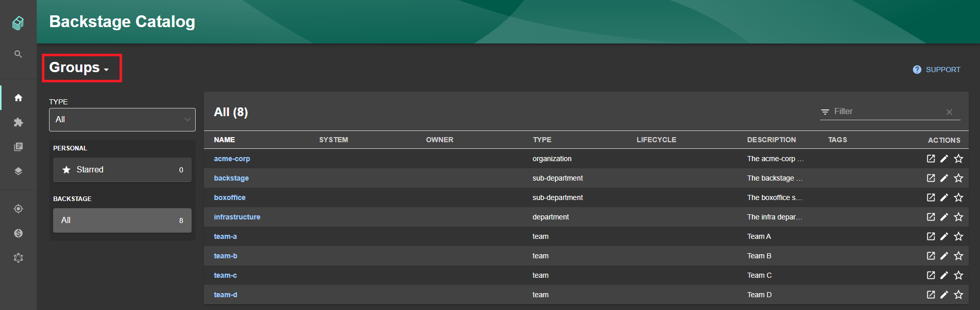Image resolution: width=980 pixels, height=310 pixels.
Task: Open the infrastructure link
Action: [x=237, y=217]
